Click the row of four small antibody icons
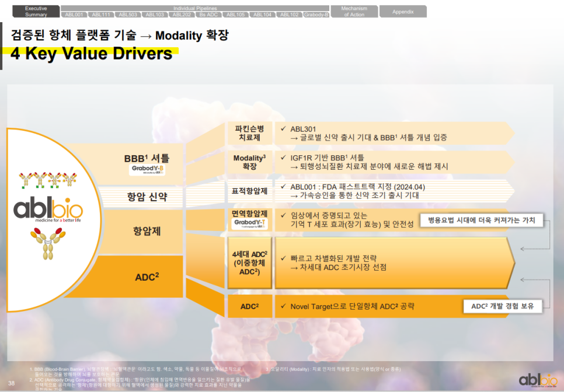This screenshot has height=392, width=564. tap(48, 180)
